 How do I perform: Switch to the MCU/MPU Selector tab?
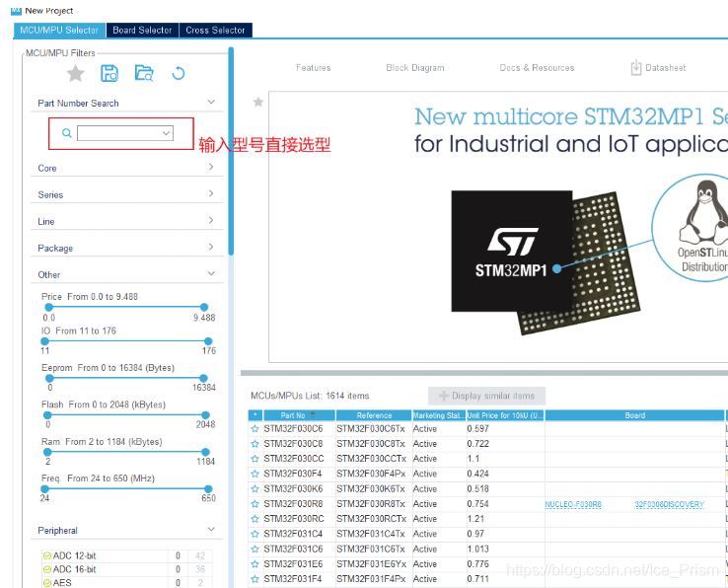59,31
